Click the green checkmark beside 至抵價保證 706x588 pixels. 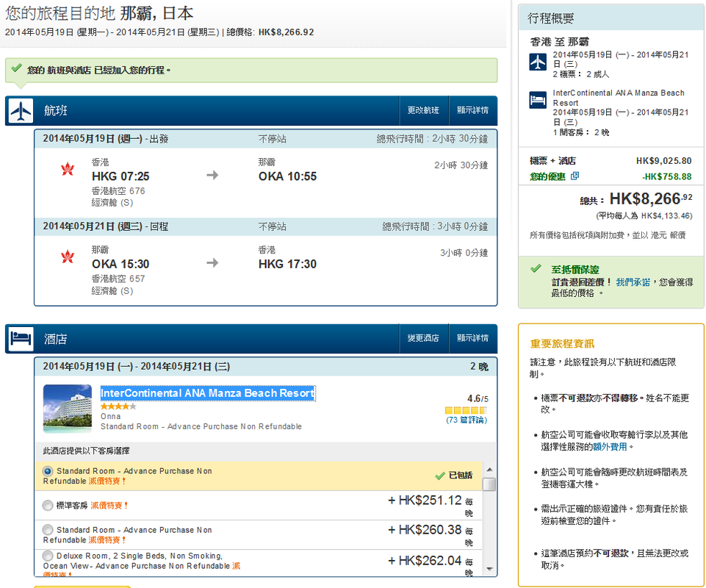click(x=536, y=269)
